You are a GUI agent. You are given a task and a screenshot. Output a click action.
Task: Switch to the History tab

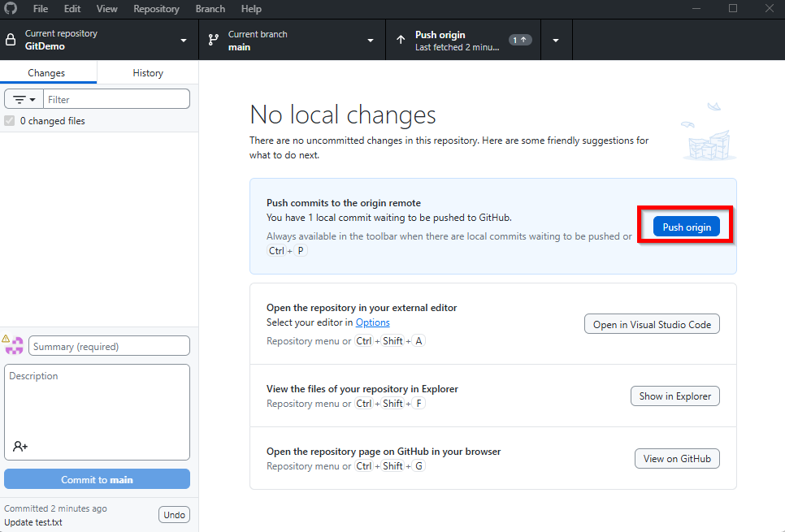(x=148, y=73)
